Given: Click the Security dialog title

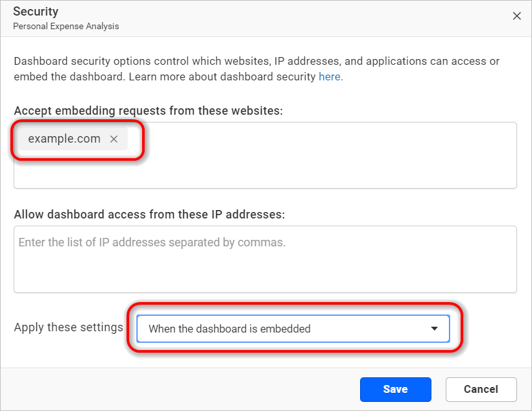Looking at the screenshot, I should coord(36,11).
